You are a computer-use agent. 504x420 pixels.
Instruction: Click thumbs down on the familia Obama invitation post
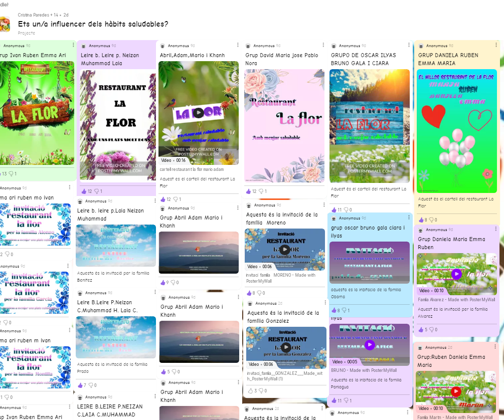coord(345,311)
